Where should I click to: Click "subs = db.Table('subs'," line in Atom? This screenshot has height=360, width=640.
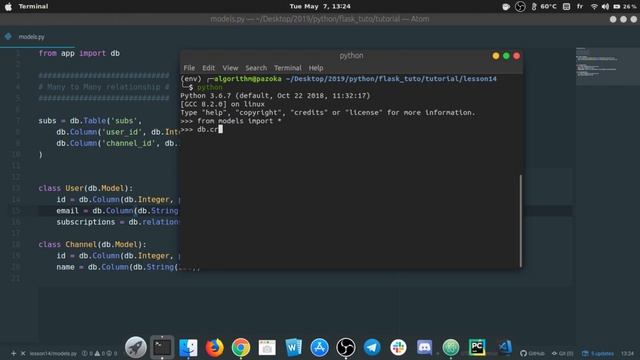coord(90,121)
